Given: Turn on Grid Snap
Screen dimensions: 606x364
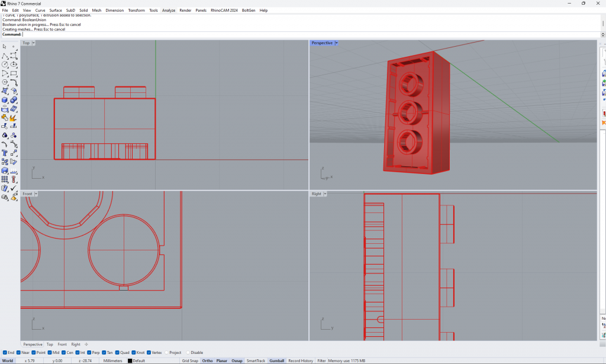Looking at the screenshot, I should coord(190,360).
